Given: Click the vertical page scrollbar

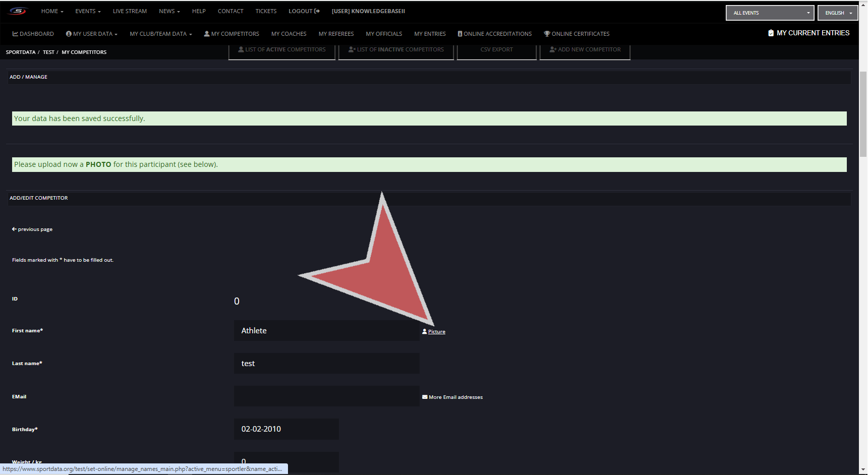Looking at the screenshot, I should click(x=863, y=116).
